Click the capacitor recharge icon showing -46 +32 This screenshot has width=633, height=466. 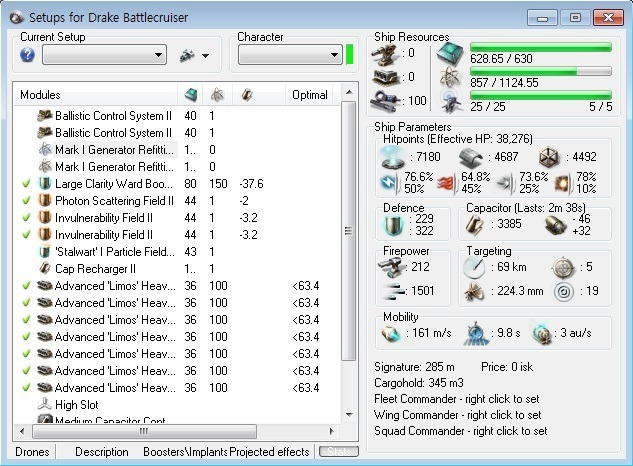click(555, 225)
